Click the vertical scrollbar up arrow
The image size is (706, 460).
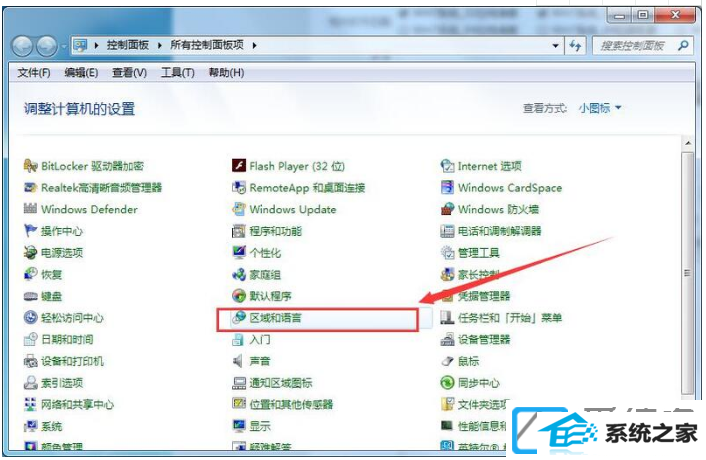click(688, 144)
